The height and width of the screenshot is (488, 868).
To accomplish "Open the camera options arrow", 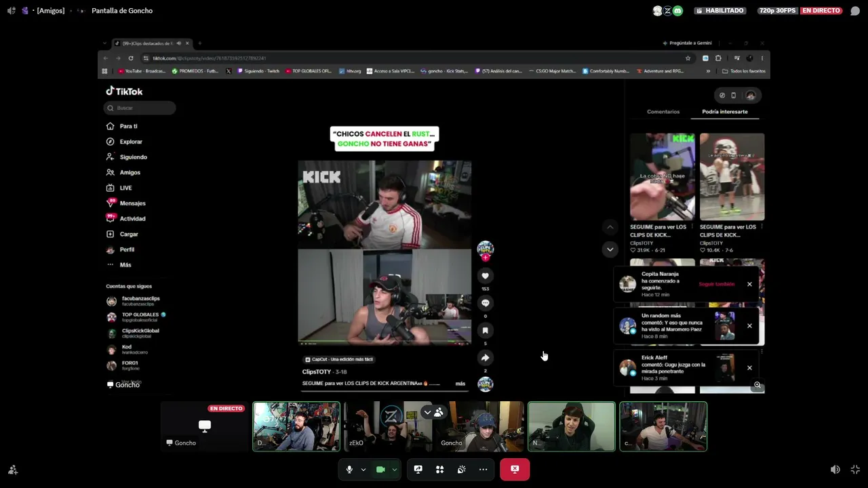I will [x=394, y=469].
